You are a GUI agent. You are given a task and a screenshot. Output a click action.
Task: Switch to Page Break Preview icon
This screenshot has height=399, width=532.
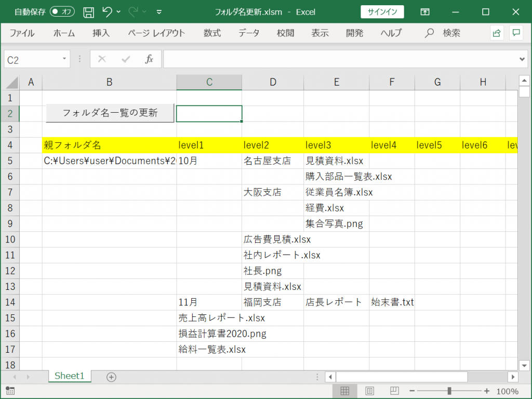tap(394, 391)
